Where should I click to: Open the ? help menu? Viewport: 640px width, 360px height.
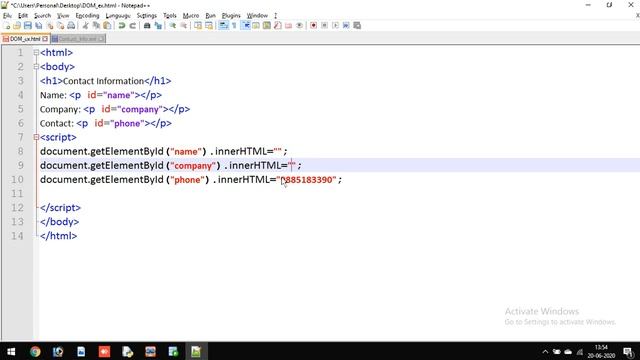(276, 16)
